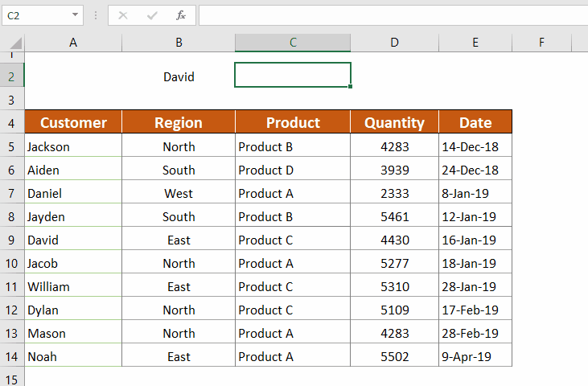Screen dimensions: 588x386
Task: Click inside the Name Box showing C2
Action: [x=34, y=15]
